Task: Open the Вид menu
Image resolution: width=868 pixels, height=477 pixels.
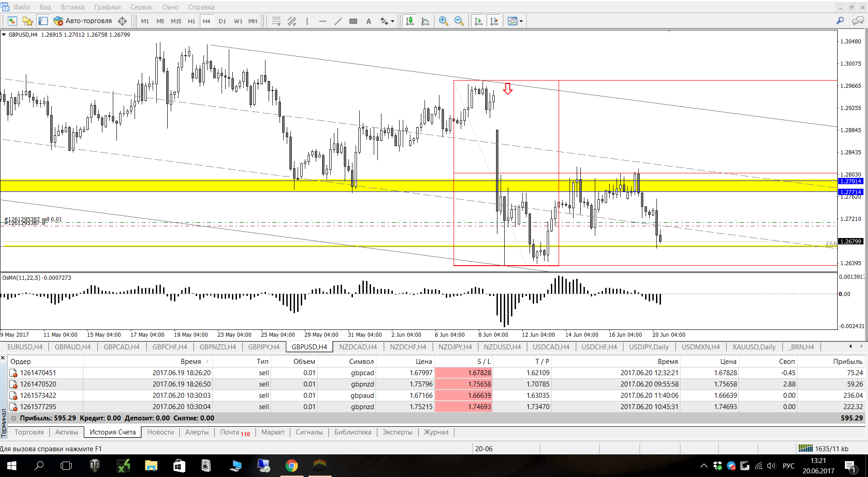Action: point(45,7)
